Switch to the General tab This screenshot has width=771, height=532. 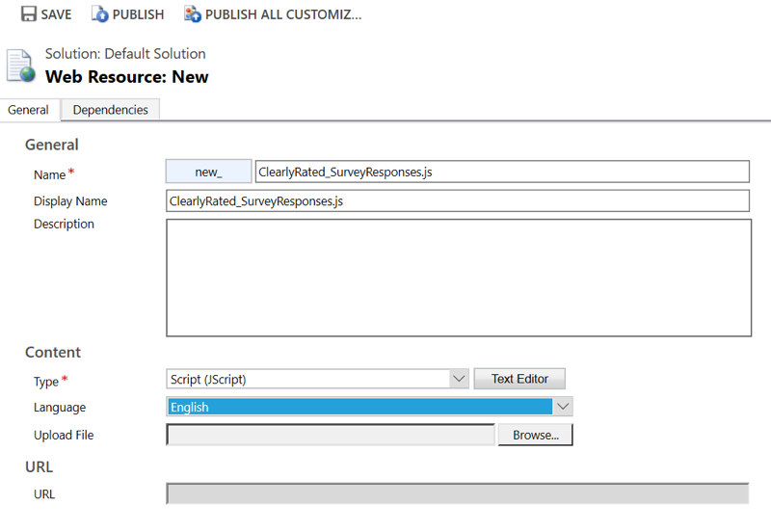point(30,110)
